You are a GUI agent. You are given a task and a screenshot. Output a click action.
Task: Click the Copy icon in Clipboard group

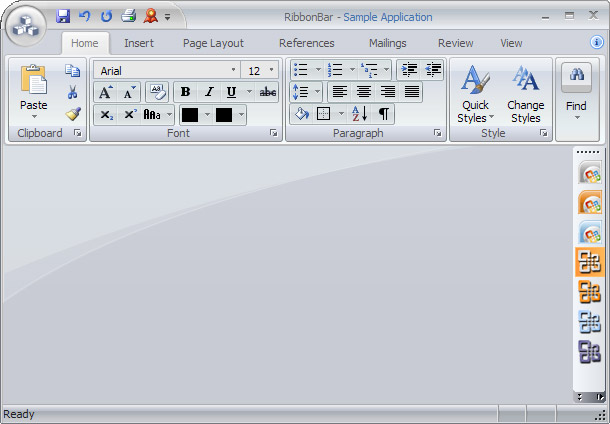click(x=72, y=71)
